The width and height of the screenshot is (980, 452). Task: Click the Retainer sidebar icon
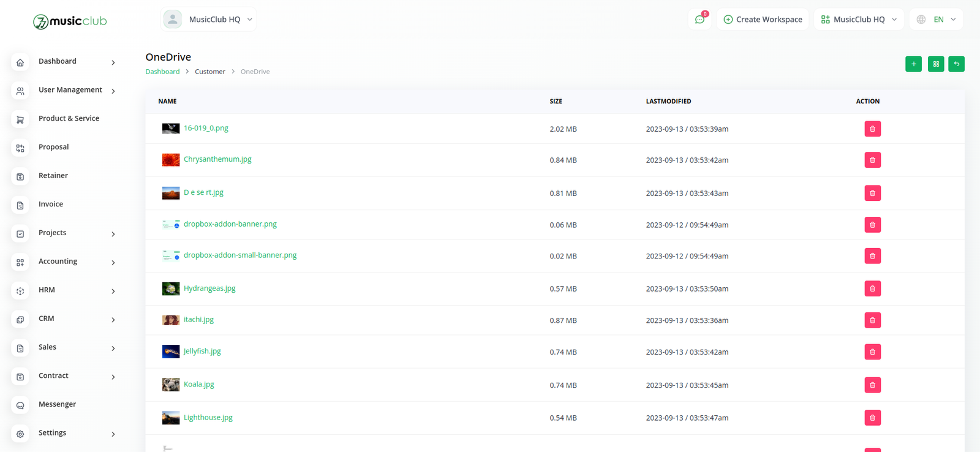click(x=20, y=177)
